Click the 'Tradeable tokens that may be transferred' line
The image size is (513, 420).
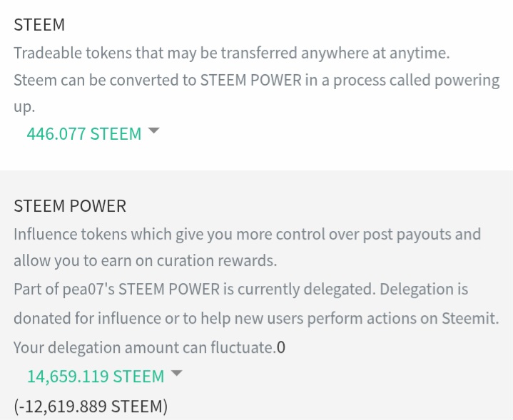click(x=232, y=53)
